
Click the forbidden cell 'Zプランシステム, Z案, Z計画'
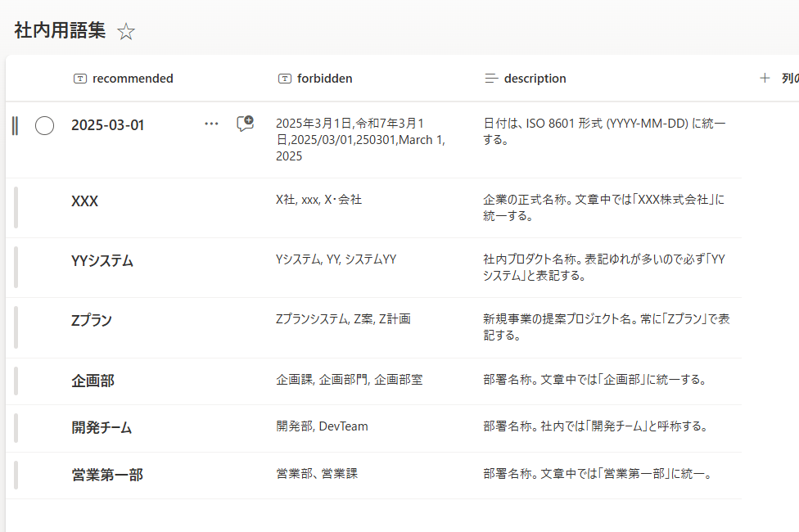[x=343, y=319]
